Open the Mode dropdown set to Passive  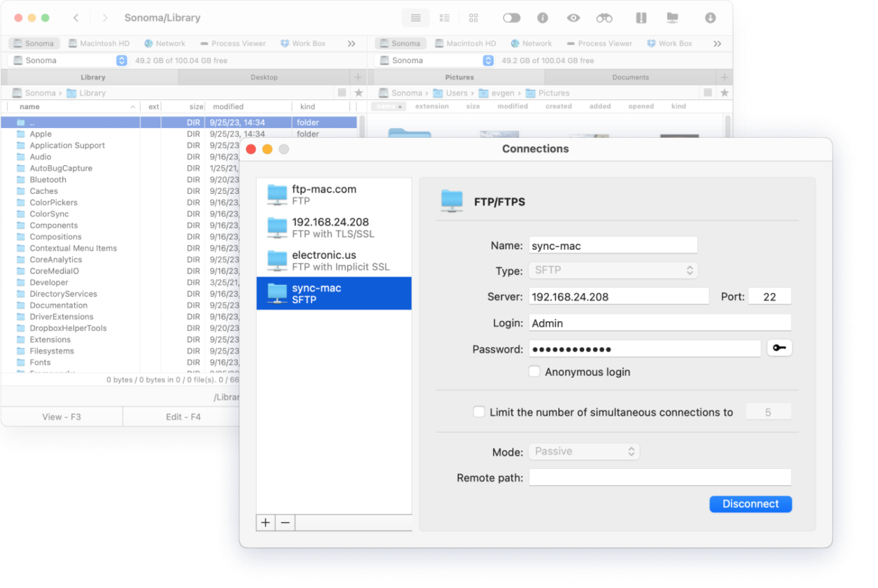pyautogui.click(x=584, y=451)
